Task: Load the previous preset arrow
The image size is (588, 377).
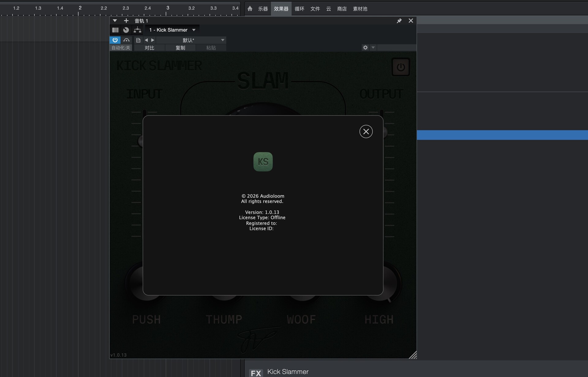Action: [x=146, y=40]
